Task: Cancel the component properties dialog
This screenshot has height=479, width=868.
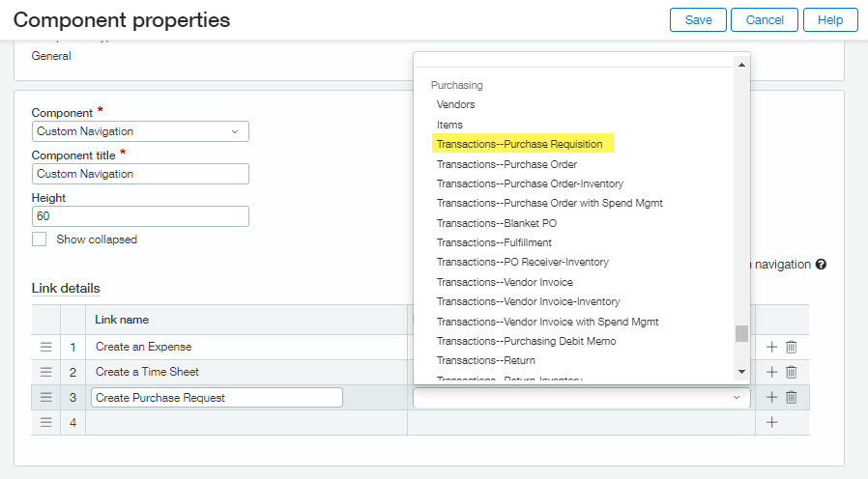Action: pyautogui.click(x=764, y=20)
